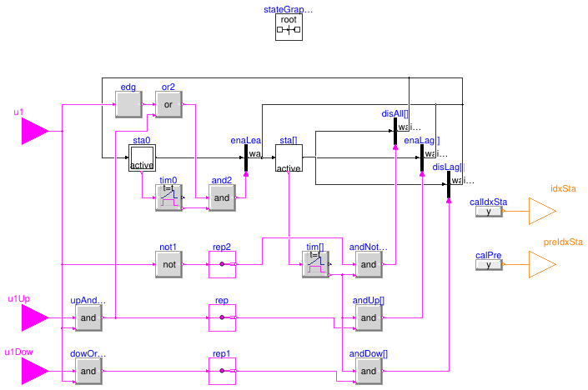Image resolution: width=588 pixels, height=390 pixels.
Task: Click the 'calPre' label text
Action: 488,255
